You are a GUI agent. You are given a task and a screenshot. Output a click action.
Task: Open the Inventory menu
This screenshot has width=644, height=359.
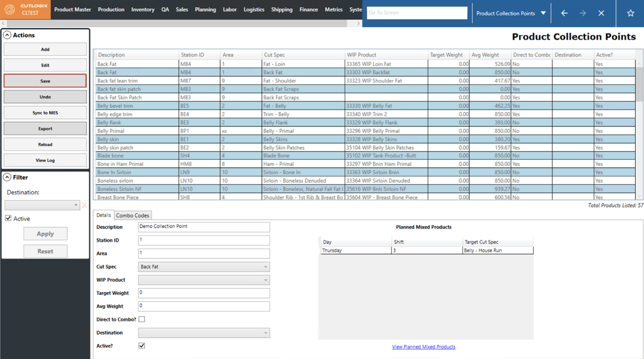143,9
